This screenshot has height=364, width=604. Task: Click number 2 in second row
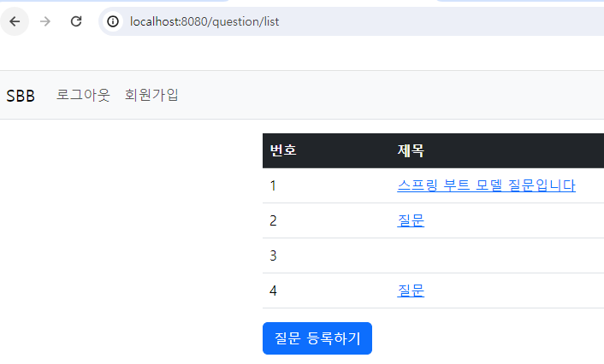(273, 220)
